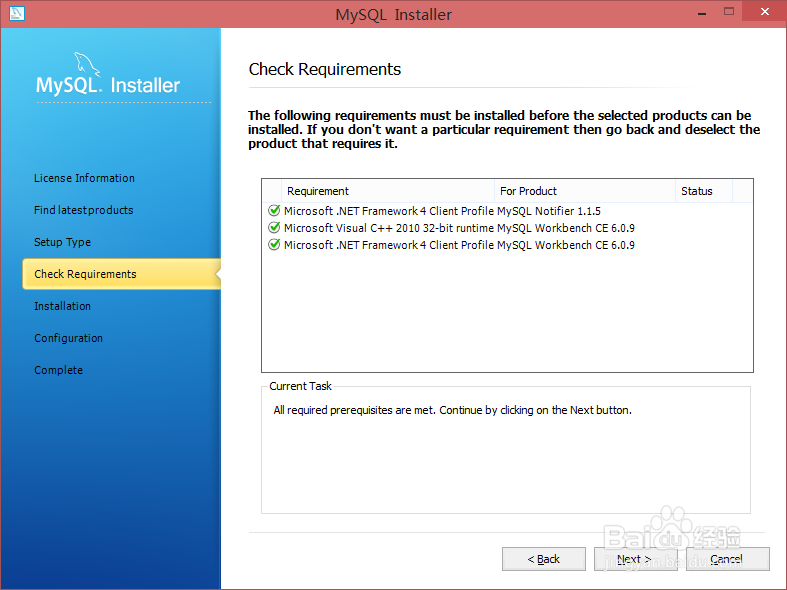Select the Complete step in sidebar
Viewport: 787px width, 590px height.
(x=58, y=370)
